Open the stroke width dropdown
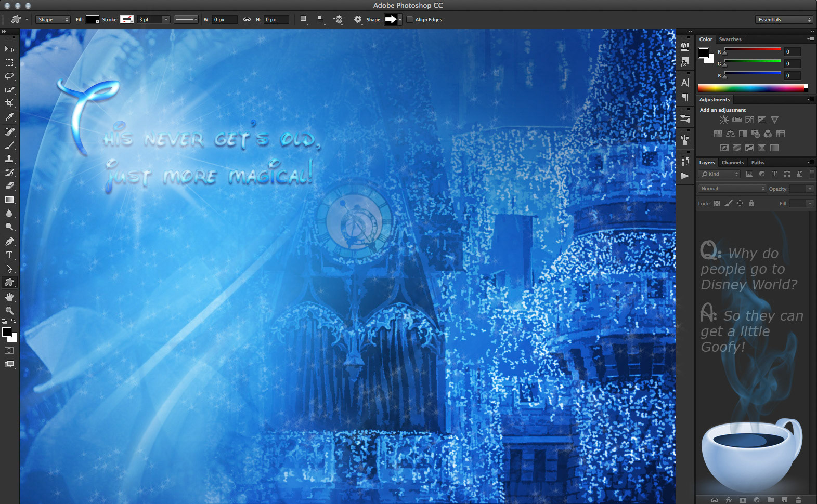Viewport: 817px width, 504px height. click(x=166, y=20)
